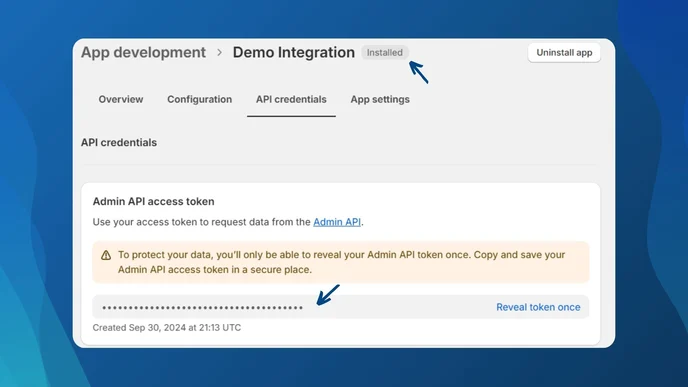
Task: Click the warning triangle icon in banner
Action: (106, 255)
